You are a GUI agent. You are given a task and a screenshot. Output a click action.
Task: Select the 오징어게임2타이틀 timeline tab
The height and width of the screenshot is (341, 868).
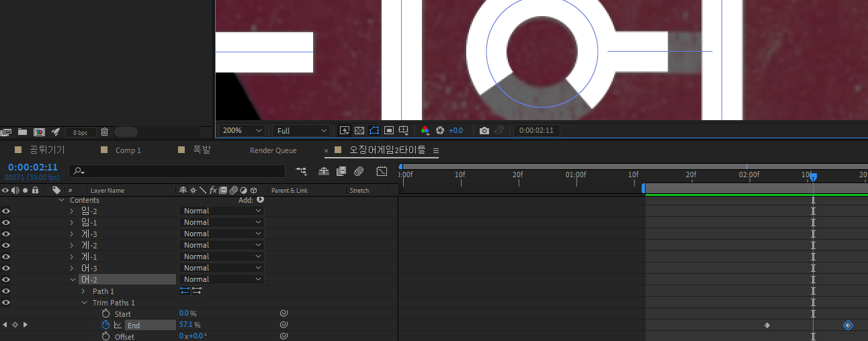[388, 150]
